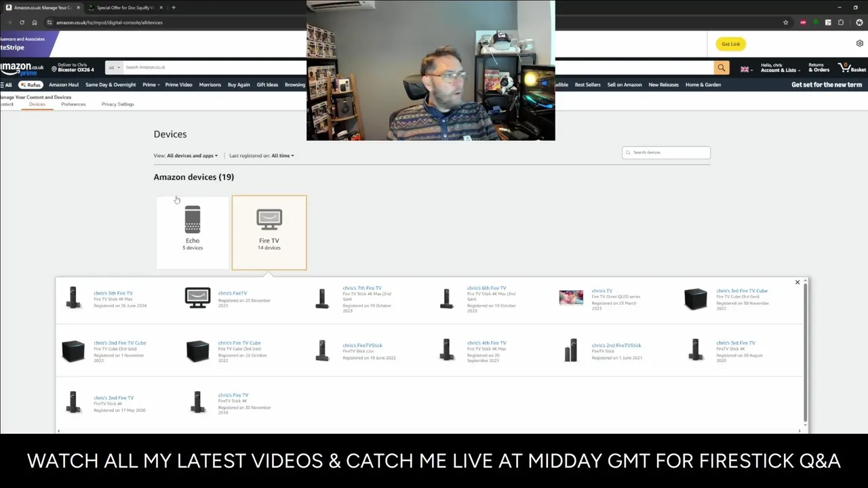Click the Rufus assistant button
The image size is (868, 488).
pos(31,85)
